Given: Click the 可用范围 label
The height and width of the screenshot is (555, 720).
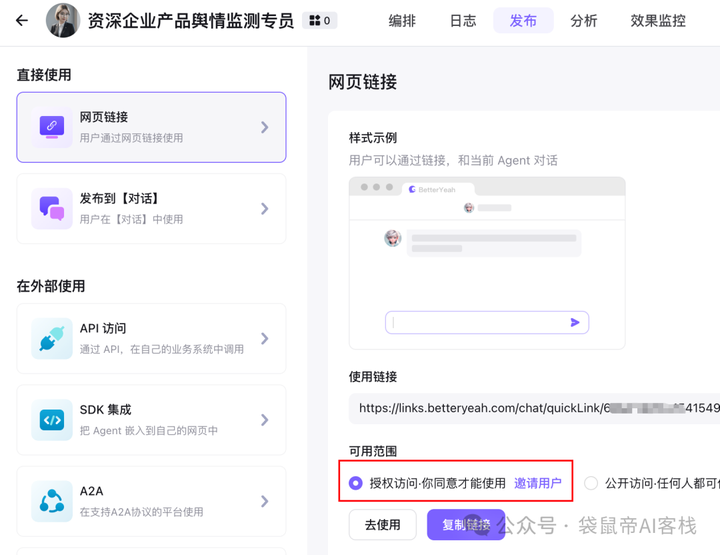Looking at the screenshot, I should tap(372, 451).
